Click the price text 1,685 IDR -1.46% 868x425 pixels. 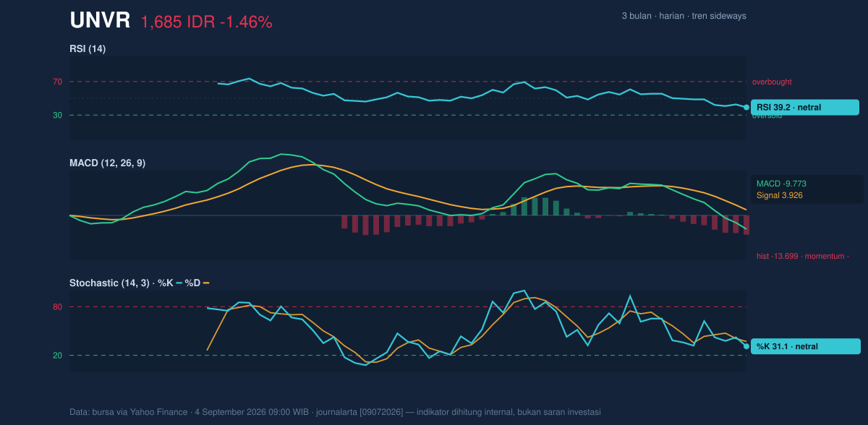pyautogui.click(x=207, y=22)
